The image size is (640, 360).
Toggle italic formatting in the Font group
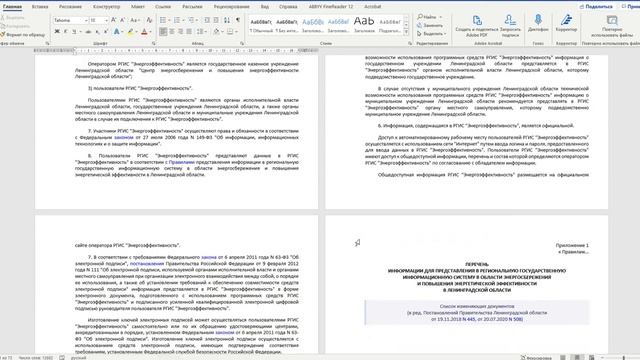(x=65, y=31)
